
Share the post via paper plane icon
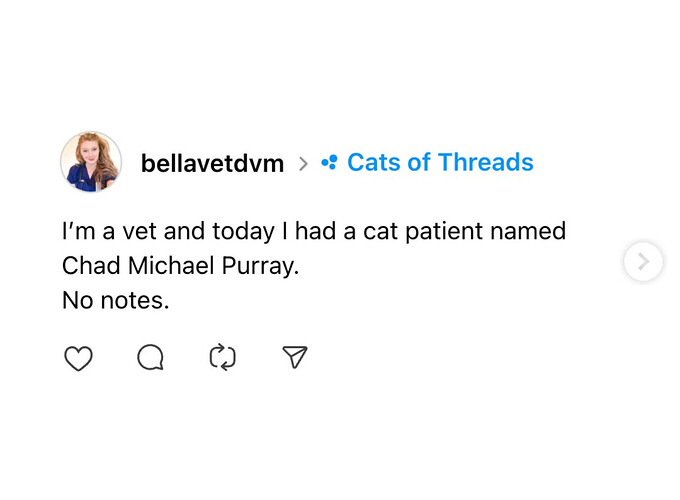click(294, 357)
